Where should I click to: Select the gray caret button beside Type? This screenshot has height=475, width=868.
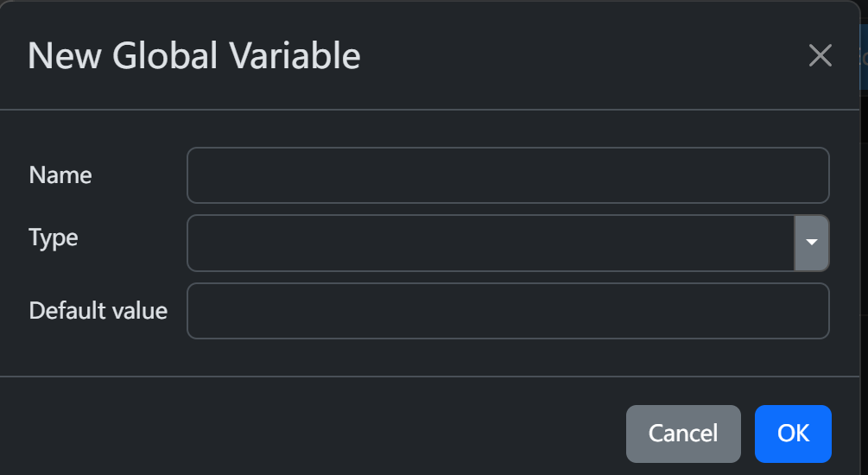(x=811, y=243)
